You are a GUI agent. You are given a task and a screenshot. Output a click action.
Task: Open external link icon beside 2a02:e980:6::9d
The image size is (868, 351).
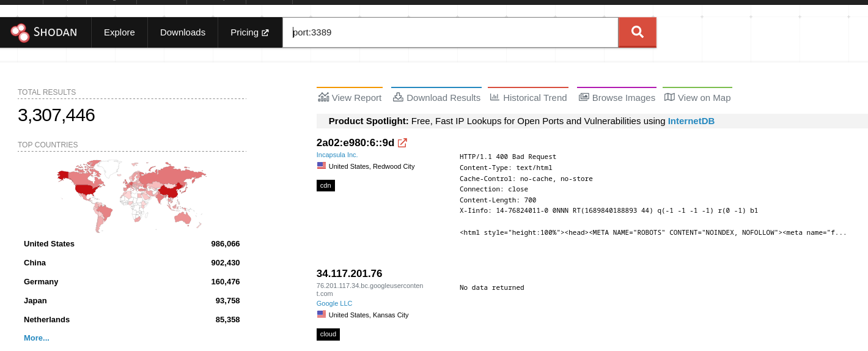point(402,142)
